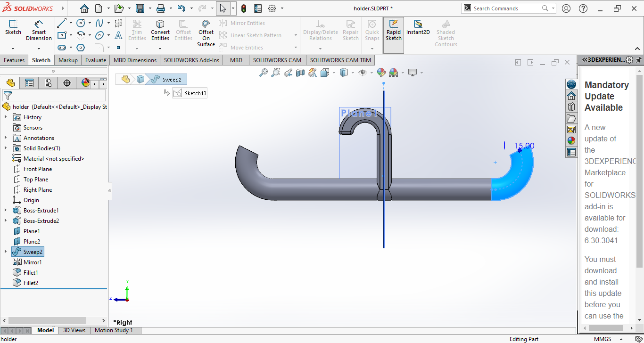Open the DimXpertManager tab icon
This screenshot has height=343, width=644.
coord(67,83)
